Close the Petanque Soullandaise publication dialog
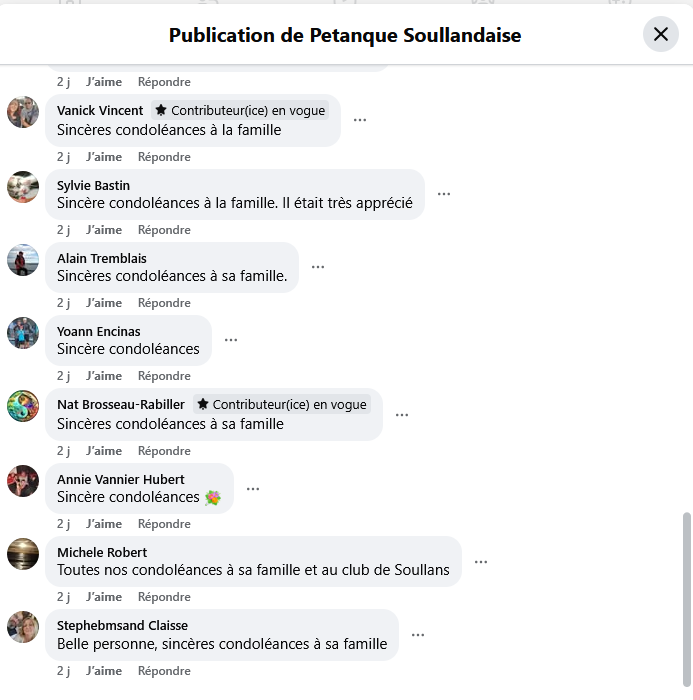Screen dimensions: 693x700 click(x=660, y=34)
